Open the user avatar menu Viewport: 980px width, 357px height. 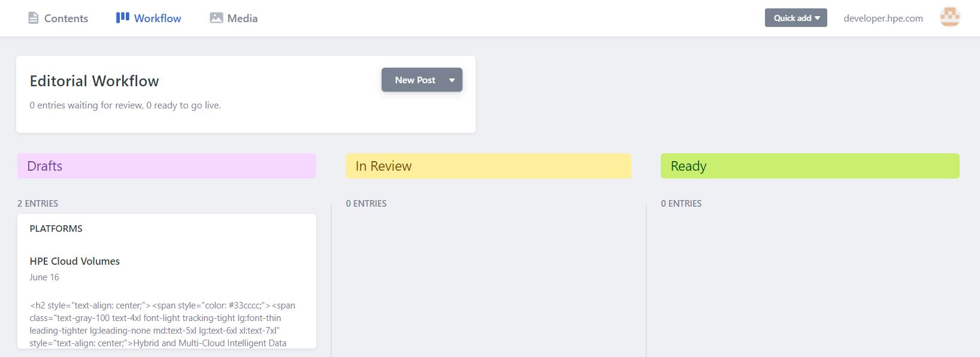point(950,17)
